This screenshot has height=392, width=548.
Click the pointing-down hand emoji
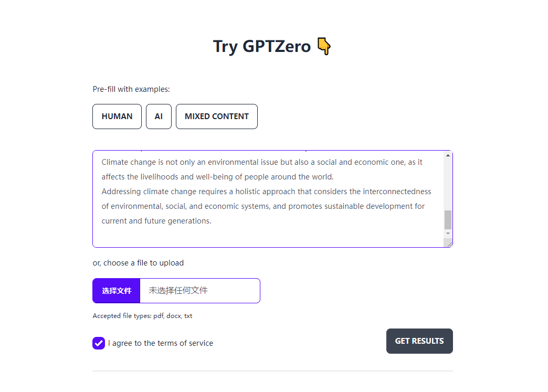point(324,47)
